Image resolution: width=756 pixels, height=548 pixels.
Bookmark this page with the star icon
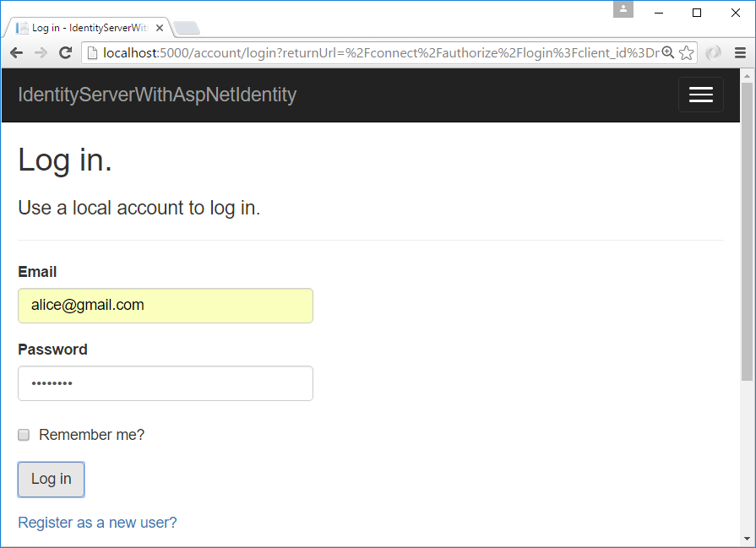(x=686, y=53)
